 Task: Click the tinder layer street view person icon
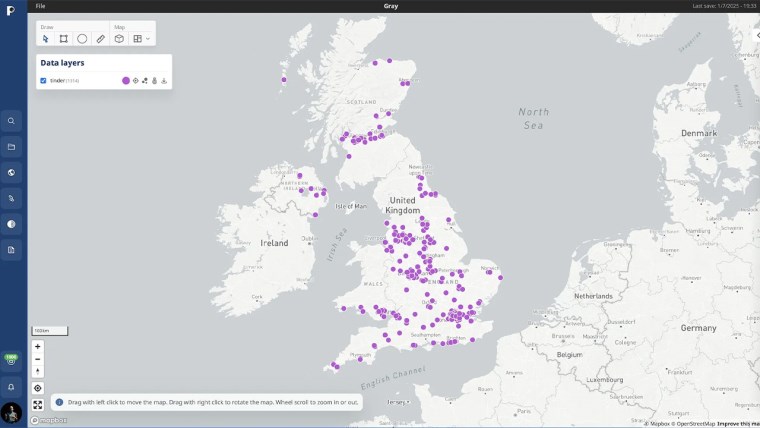click(x=155, y=80)
